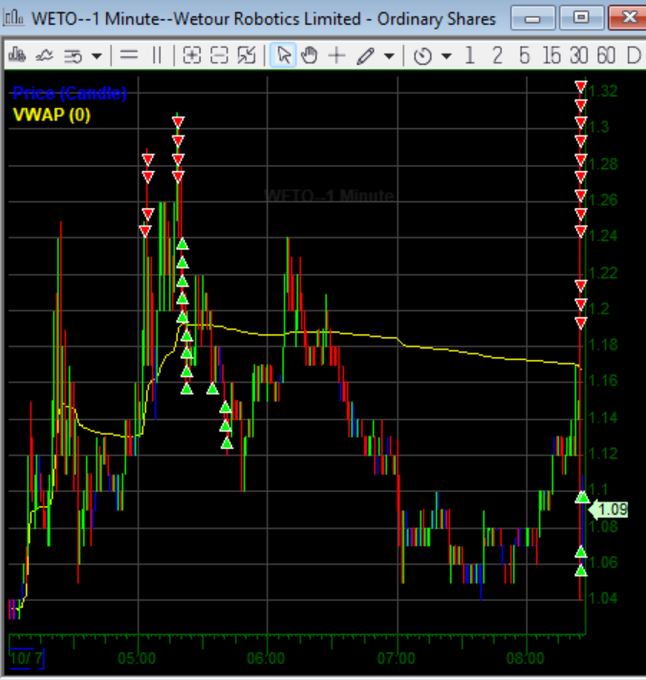Image resolution: width=646 pixels, height=680 pixels.
Task: Open the pencil drawing tools dropdown
Action: click(389, 56)
